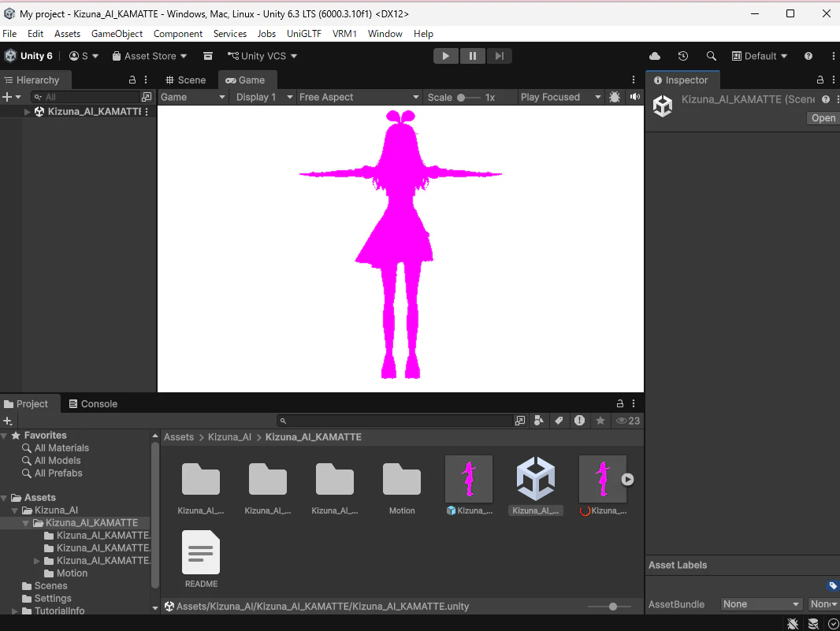Collapse the Assets folder tree

(4, 498)
